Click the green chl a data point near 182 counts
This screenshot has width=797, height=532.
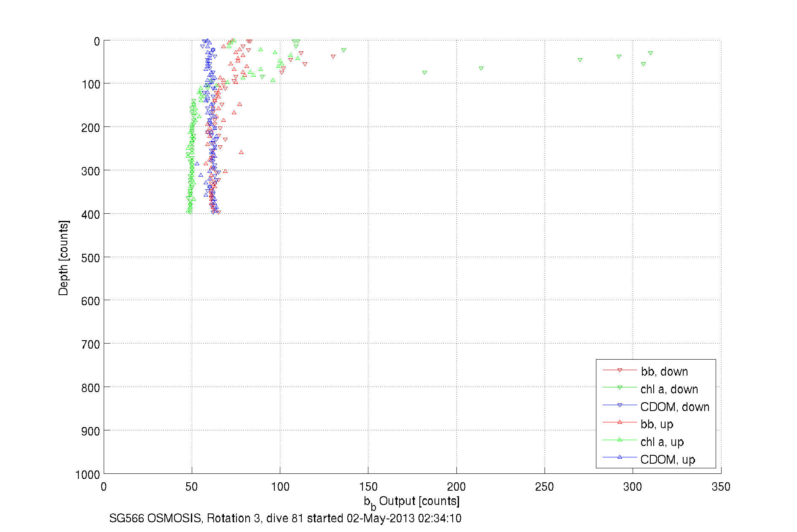click(x=424, y=73)
